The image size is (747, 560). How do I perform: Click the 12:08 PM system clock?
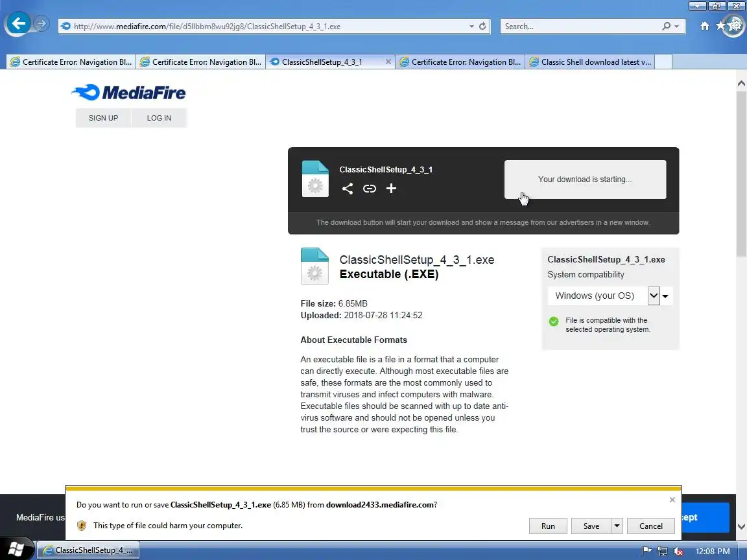pyautogui.click(x=712, y=551)
